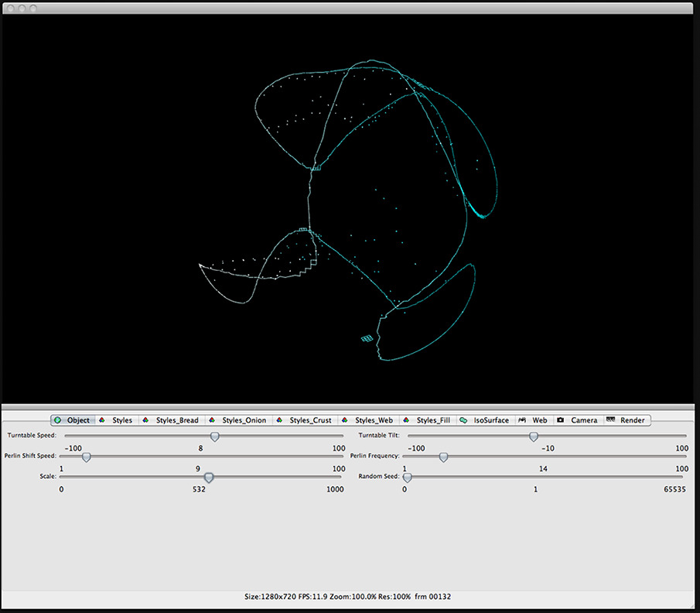Open the Styles_Web tab
The height and width of the screenshot is (613, 700).
click(374, 420)
